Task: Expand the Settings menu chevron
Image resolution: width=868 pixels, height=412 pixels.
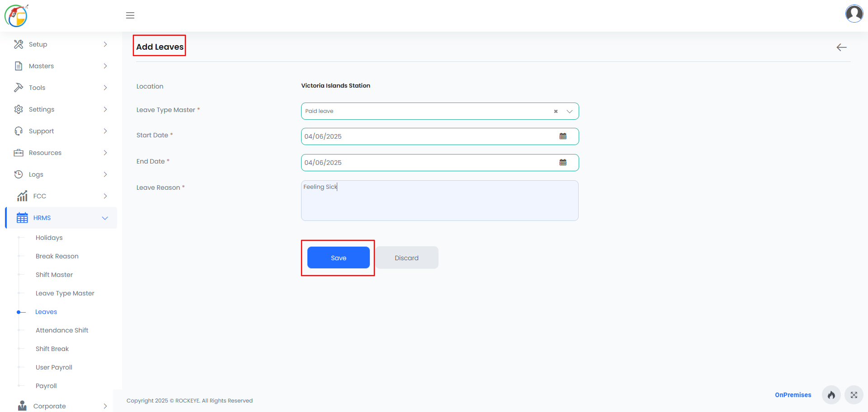Action: (105, 109)
